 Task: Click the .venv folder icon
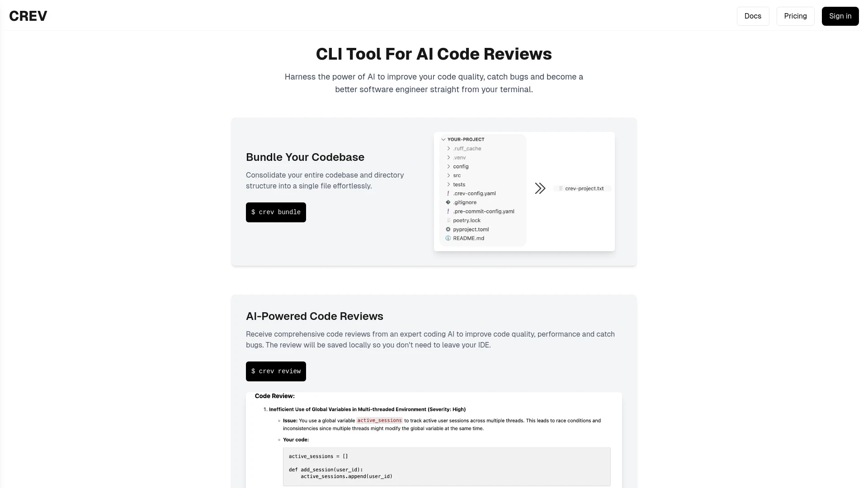click(448, 157)
